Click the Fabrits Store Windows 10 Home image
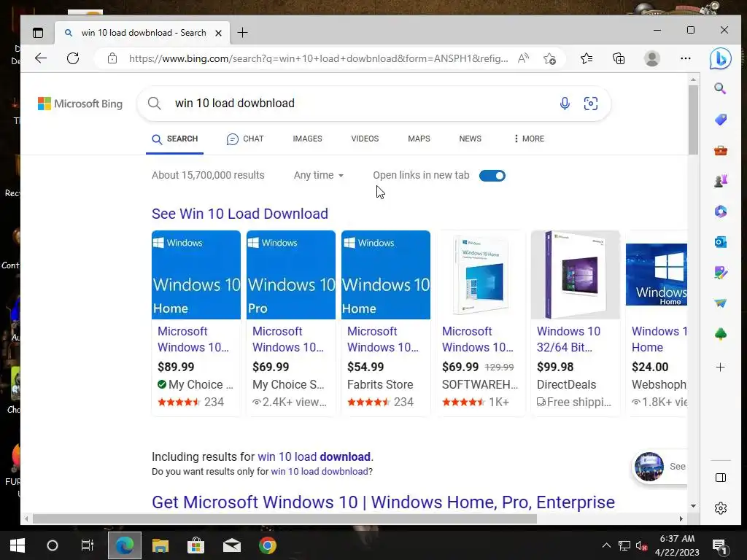The width and height of the screenshot is (747, 560). point(386,275)
